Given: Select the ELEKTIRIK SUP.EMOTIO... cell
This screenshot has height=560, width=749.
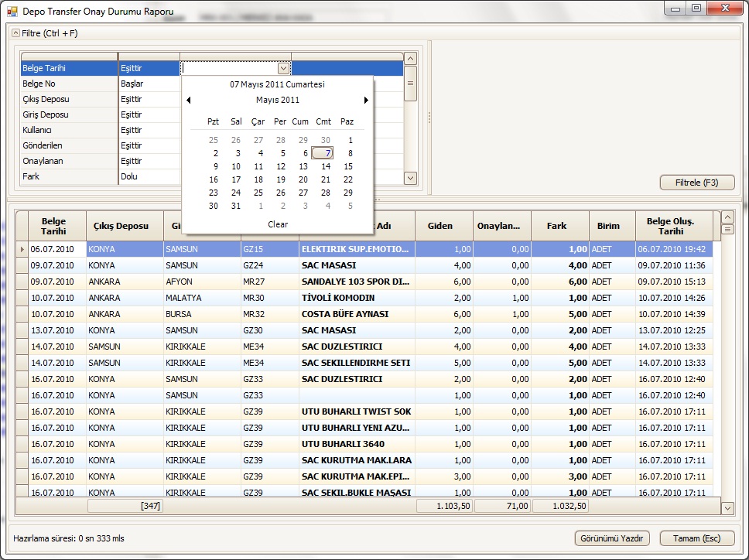Looking at the screenshot, I should point(357,249).
